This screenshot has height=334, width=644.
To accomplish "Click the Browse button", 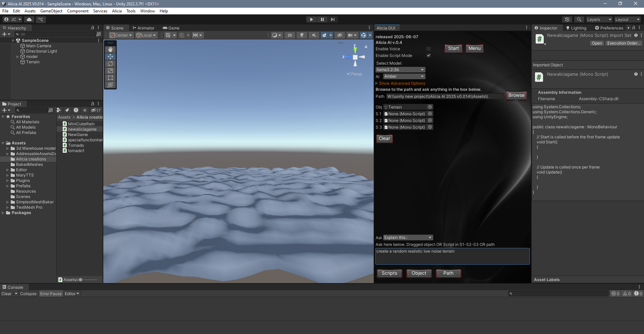I will [x=516, y=95].
